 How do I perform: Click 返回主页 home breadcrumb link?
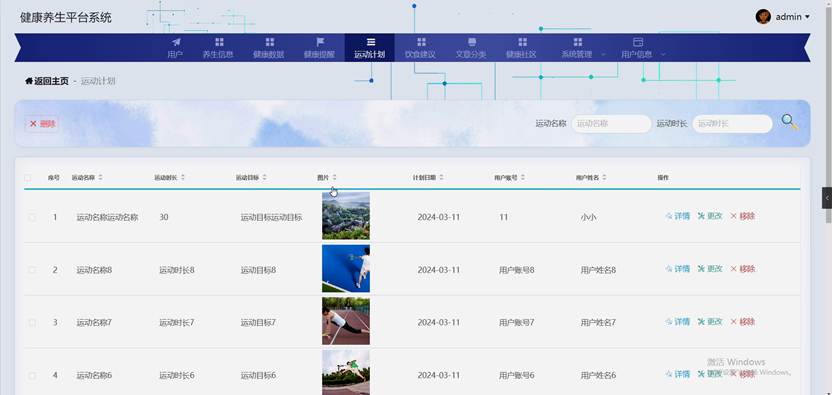47,81
